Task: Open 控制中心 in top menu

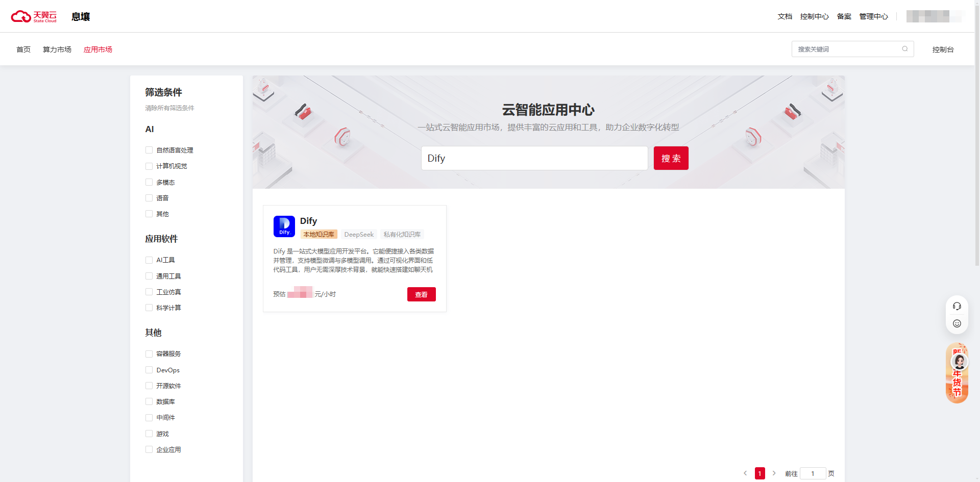Action: 815,16
